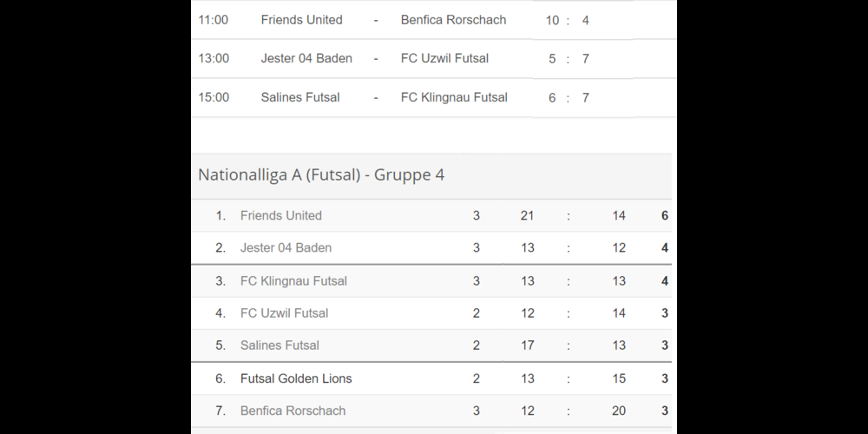Click the 13:00 kickoff time

coord(214,58)
